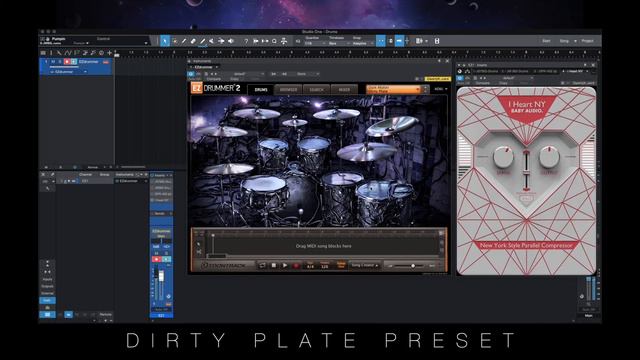Open the Quantize value dropdown
The height and width of the screenshot is (360, 640).
[314, 43]
